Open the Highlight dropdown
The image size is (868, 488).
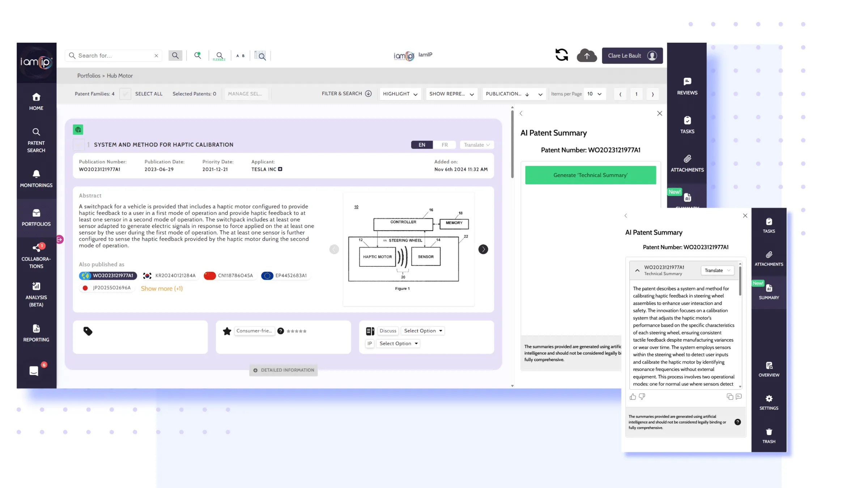[400, 94]
